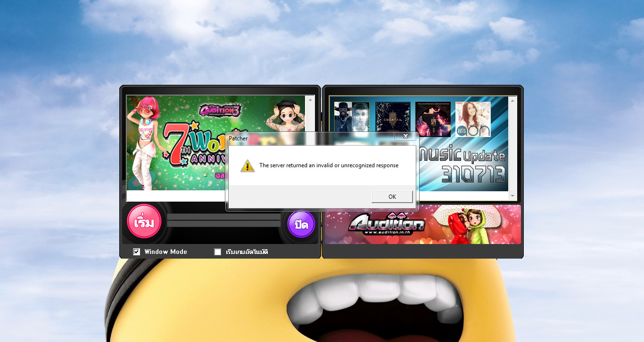Enable the เริ่มเกมอัตโนมัติ checkbox
Screen dimensions: 644x342
coord(218,252)
